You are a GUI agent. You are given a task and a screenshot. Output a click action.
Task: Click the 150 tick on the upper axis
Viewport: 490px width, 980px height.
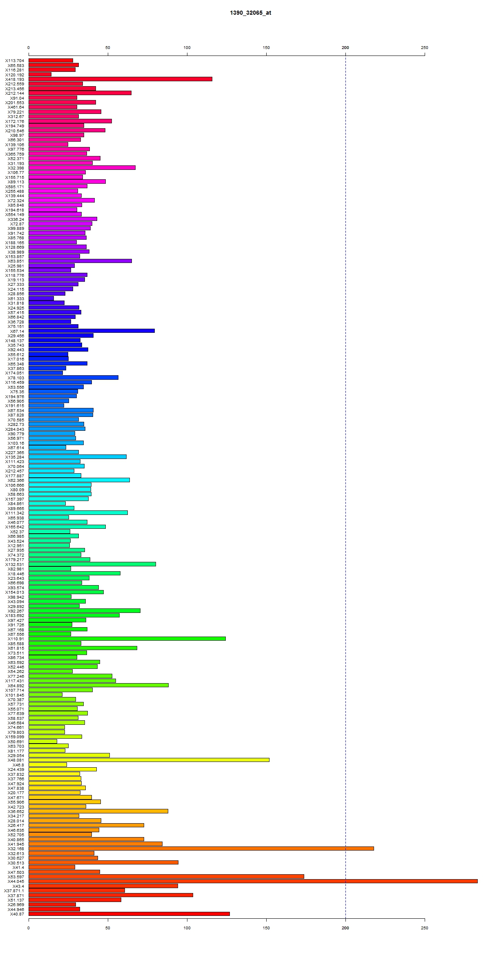tap(266, 48)
